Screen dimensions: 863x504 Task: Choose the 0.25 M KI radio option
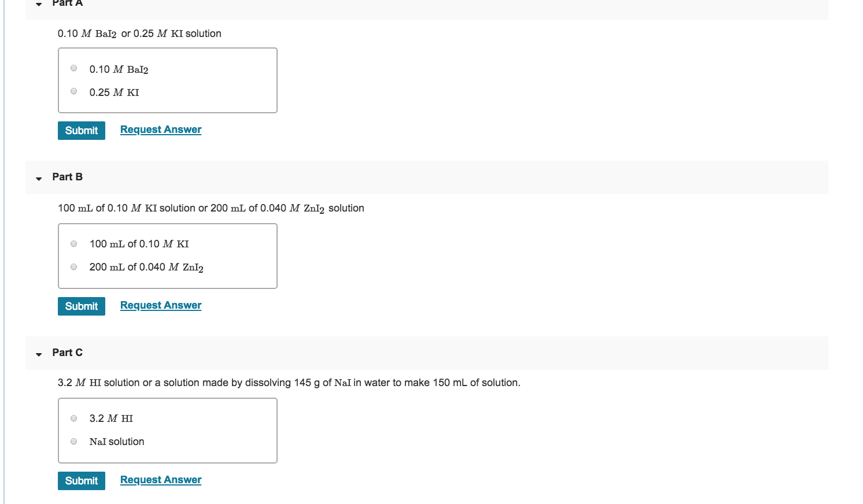pos(73,91)
